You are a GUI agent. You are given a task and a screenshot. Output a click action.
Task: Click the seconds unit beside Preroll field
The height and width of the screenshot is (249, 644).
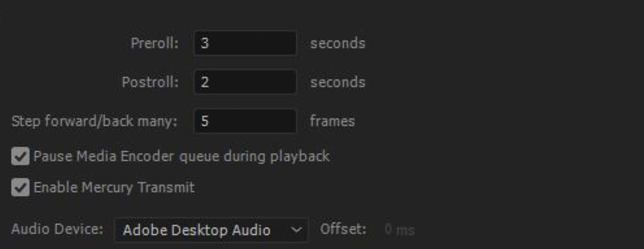(x=338, y=44)
